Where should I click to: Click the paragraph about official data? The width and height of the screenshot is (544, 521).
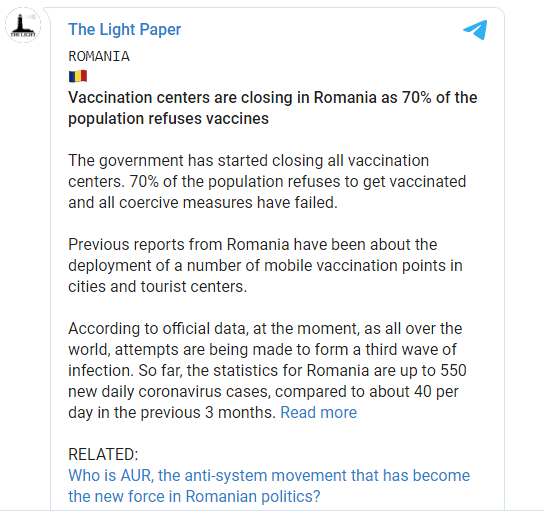[x=267, y=370]
